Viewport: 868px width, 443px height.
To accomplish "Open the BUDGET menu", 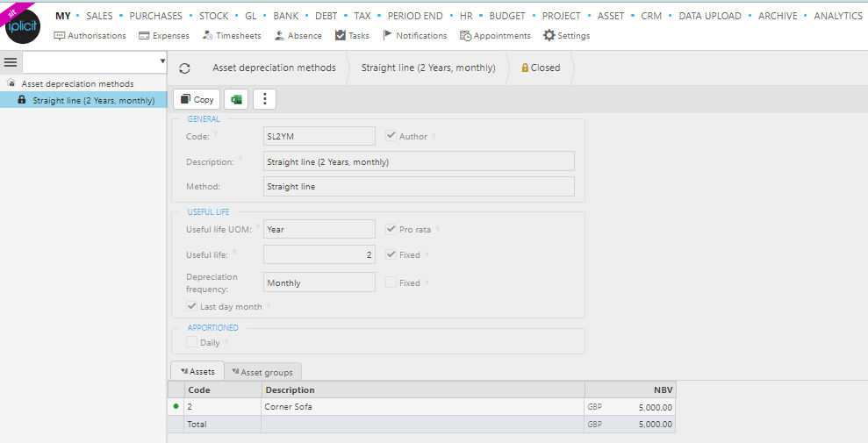I will pyautogui.click(x=507, y=16).
